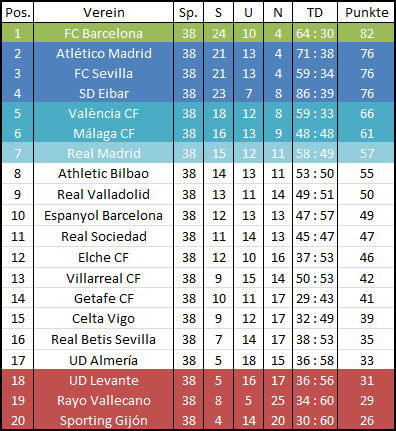Select the Rayo Vallecano cell

coord(103,400)
